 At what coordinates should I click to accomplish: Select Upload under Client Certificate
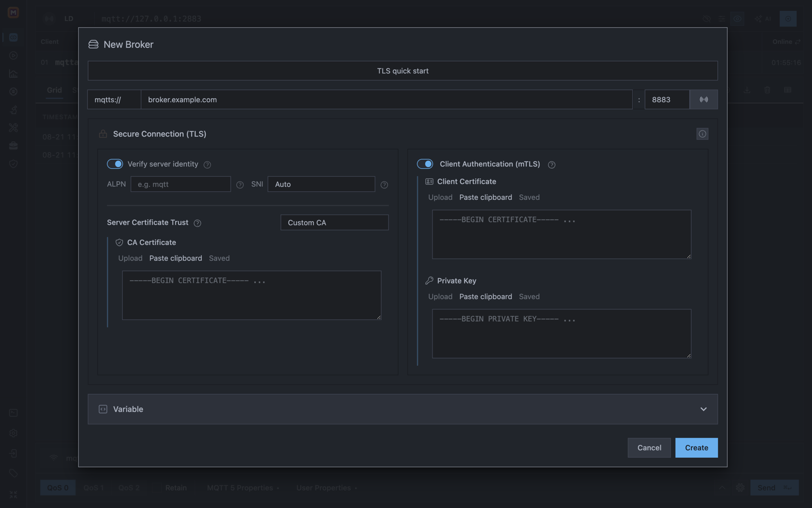pyautogui.click(x=440, y=197)
